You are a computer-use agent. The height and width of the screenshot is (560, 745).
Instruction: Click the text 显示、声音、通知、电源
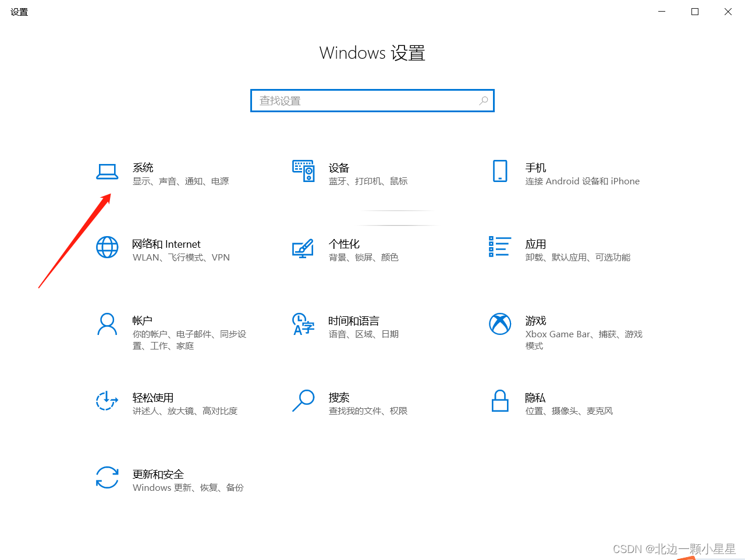(x=181, y=181)
